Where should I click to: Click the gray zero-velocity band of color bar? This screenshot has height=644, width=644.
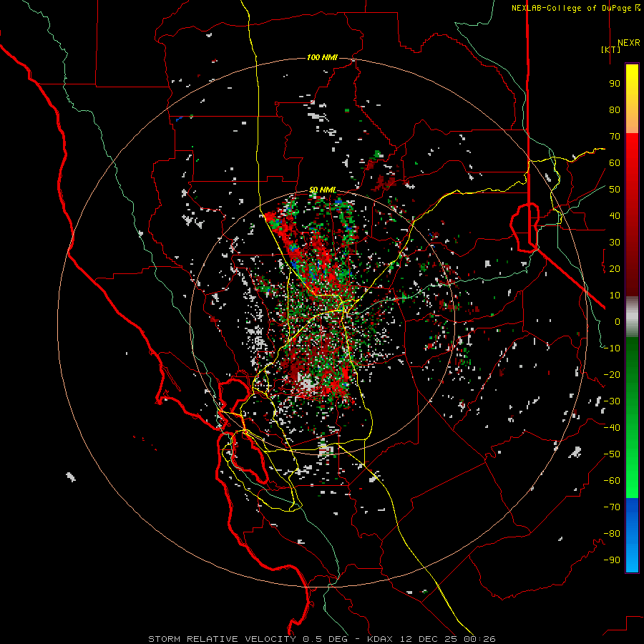point(632,316)
